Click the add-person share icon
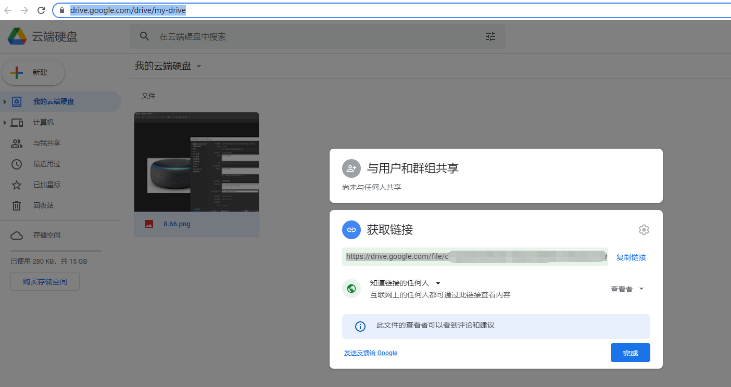Viewport: 731px width, 387px height. tap(352, 168)
